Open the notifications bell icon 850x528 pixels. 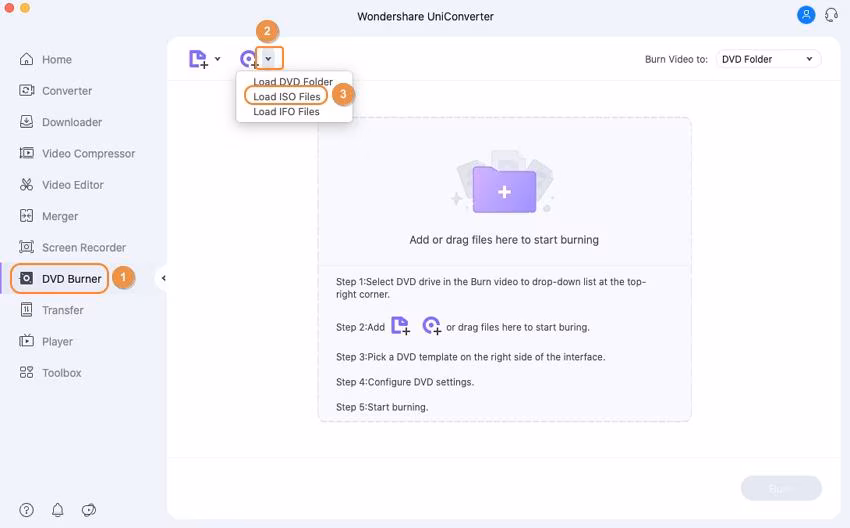coord(57,510)
